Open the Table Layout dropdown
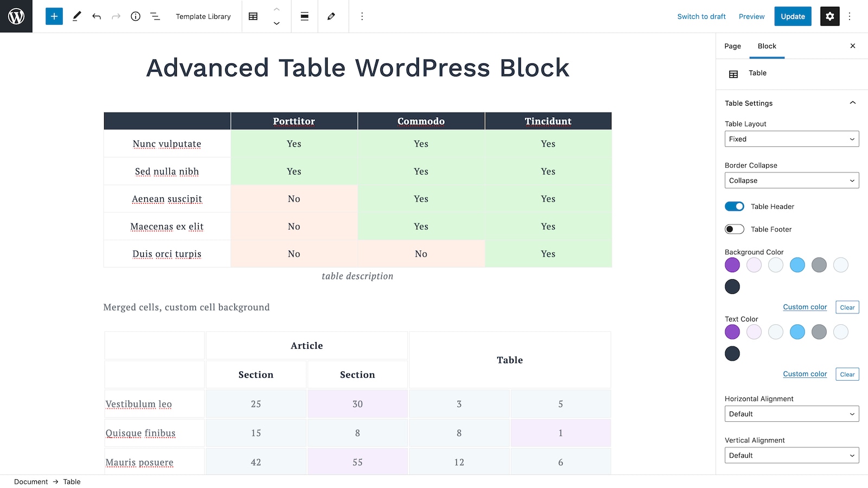This screenshot has height=488, width=868. [x=792, y=139]
